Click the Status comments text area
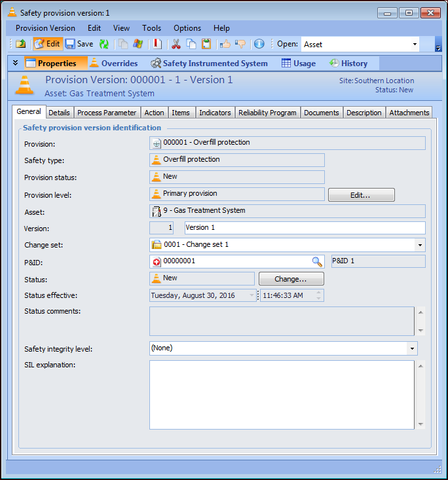 point(282,321)
